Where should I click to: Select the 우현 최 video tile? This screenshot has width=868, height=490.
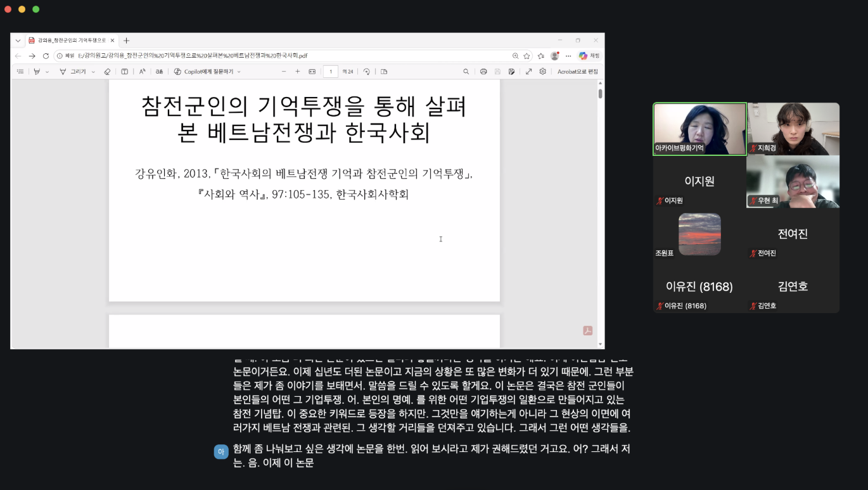(x=793, y=182)
